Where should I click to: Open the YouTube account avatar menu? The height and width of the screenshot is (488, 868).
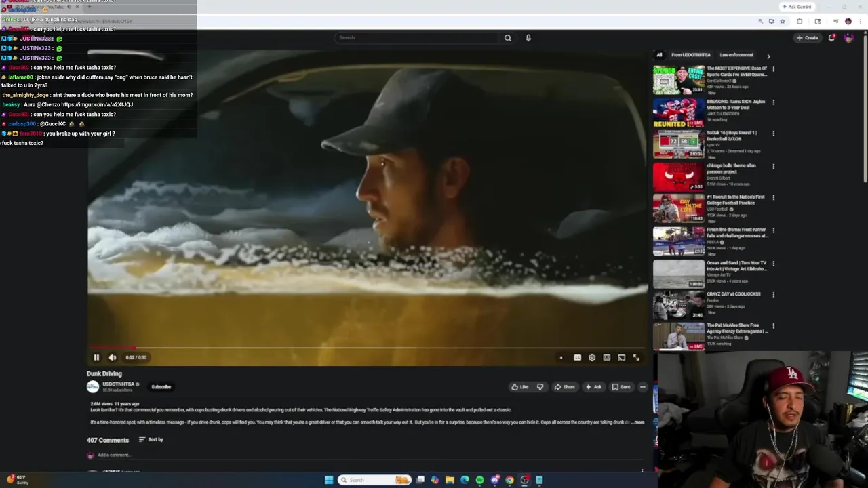coord(848,38)
